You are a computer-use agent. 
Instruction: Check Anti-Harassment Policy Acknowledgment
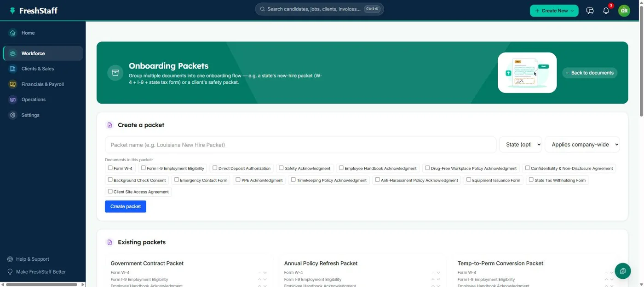377,180
